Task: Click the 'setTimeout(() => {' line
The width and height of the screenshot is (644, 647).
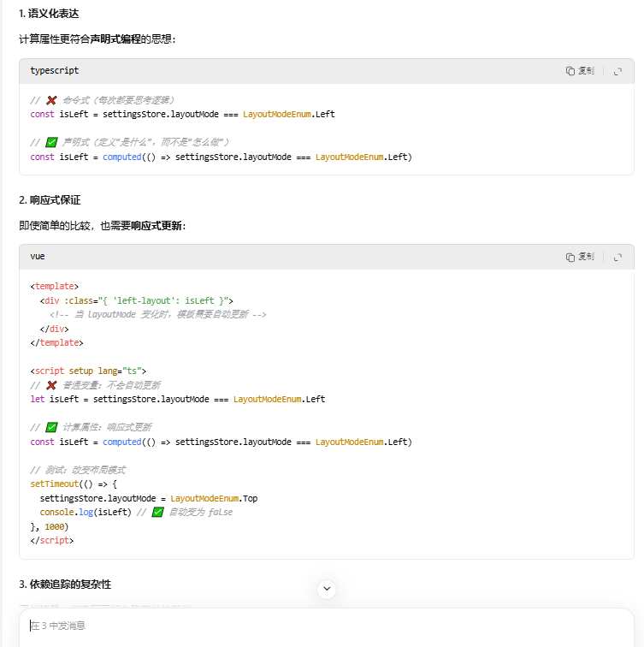Action: pyautogui.click(x=74, y=484)
